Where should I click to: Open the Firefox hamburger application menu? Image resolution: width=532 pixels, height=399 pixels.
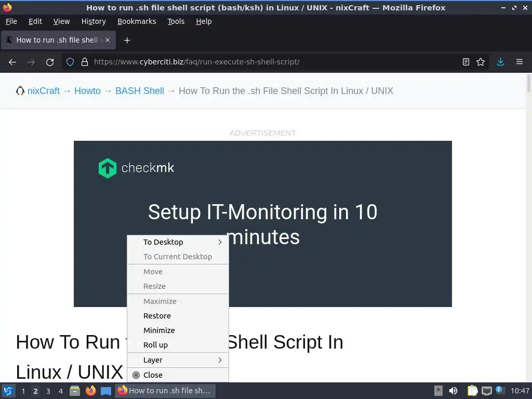(520, 62)
